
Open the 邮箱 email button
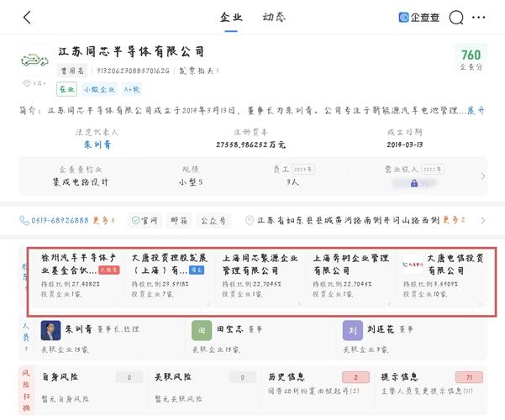179,221
